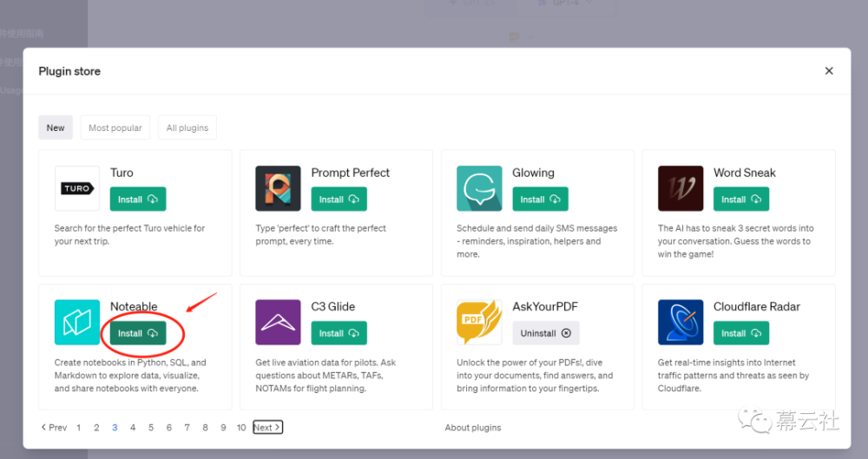Install the Noteable plugin
This screenshot has height=459, width=868.
click(x=138, y=333)
